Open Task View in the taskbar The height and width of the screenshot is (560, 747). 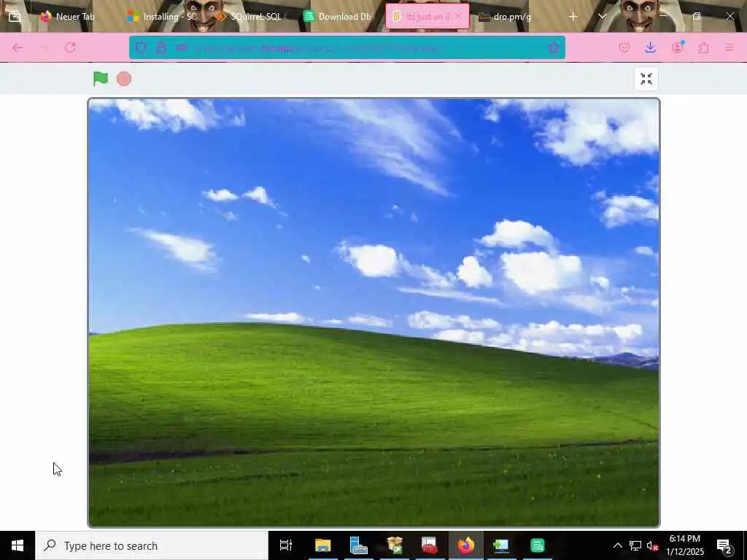point(286,545)
